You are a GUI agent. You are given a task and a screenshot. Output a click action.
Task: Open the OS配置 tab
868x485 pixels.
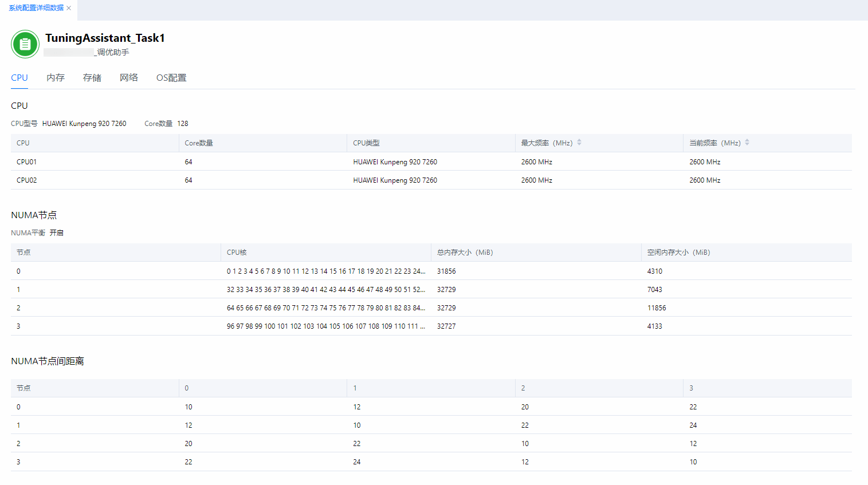(x=171, y=78)
